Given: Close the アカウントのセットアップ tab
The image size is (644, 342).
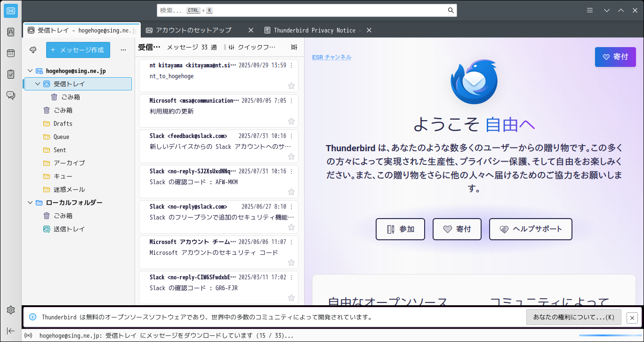Looking at the screenshot, I should tap(251, 30).
